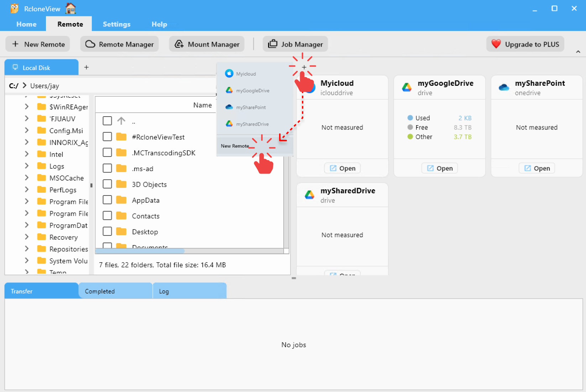Expand the Recovery folder in the sidebar
586x392 pixels.
coord(27,237)
